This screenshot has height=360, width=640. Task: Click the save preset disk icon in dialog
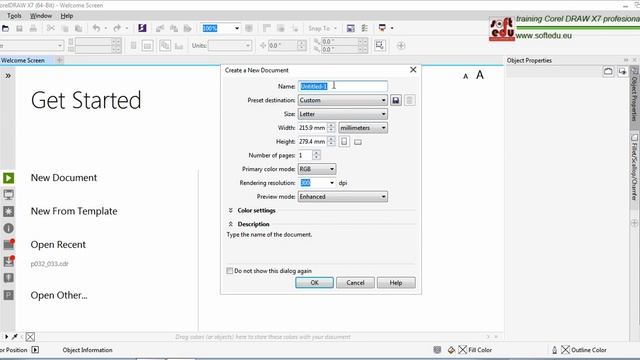pyautogui.click(x=396, y=100)
